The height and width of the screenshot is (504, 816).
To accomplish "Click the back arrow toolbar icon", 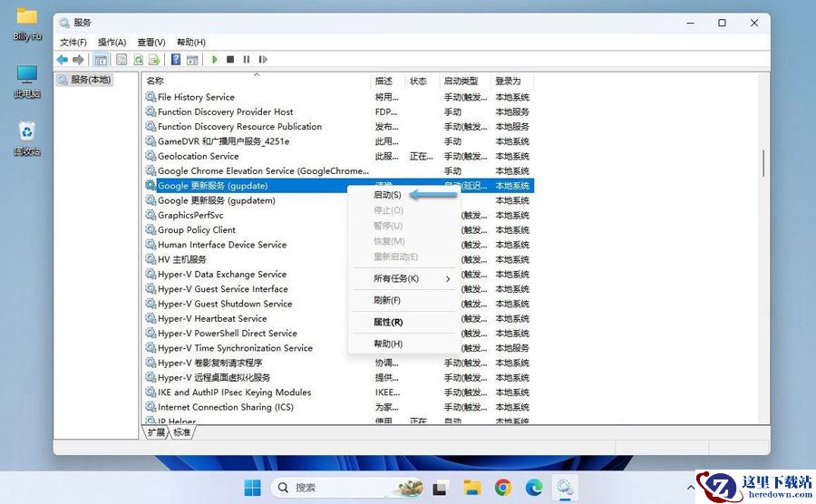I will tap(63, 60).
